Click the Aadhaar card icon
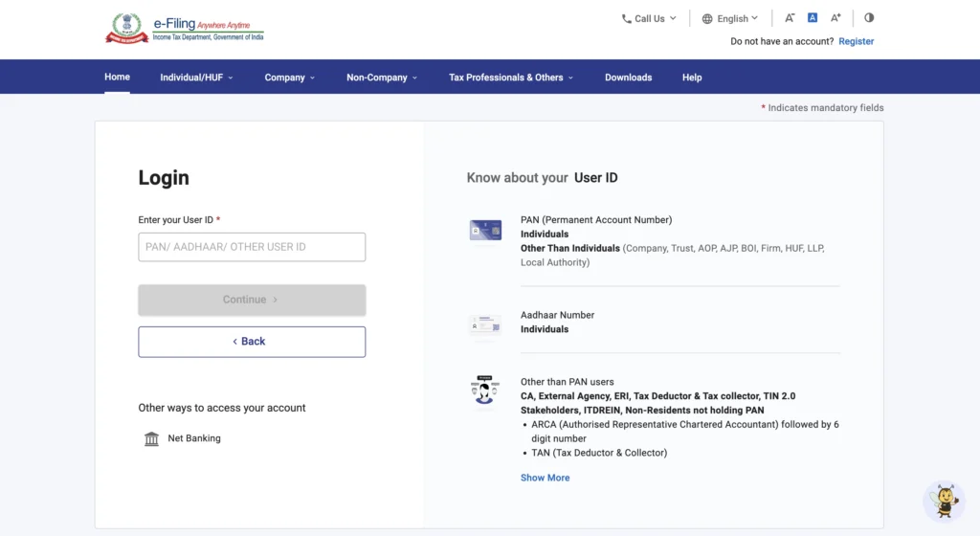This screenshot has height=536, width=980. pyautogui.click(x=485, y=326)
